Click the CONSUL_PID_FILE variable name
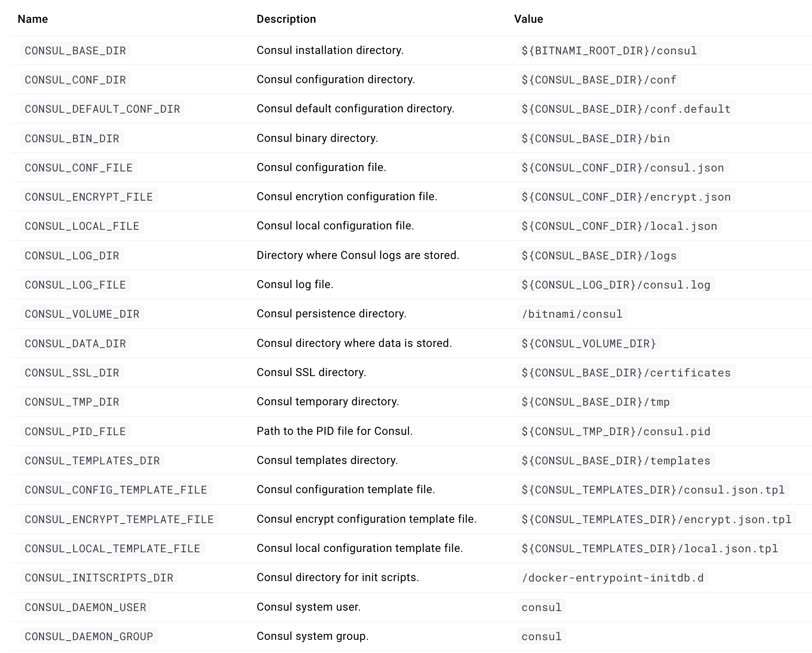Viewport: 812px width, 653px height. [x=75, y=431]
